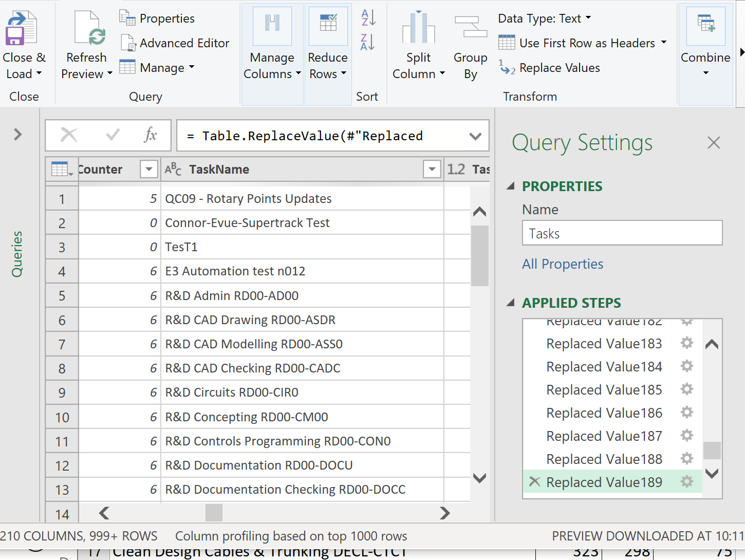Open TaskName column filter dropdown
This screenshot has height=560, width=745.
click(x=432, y=169)
